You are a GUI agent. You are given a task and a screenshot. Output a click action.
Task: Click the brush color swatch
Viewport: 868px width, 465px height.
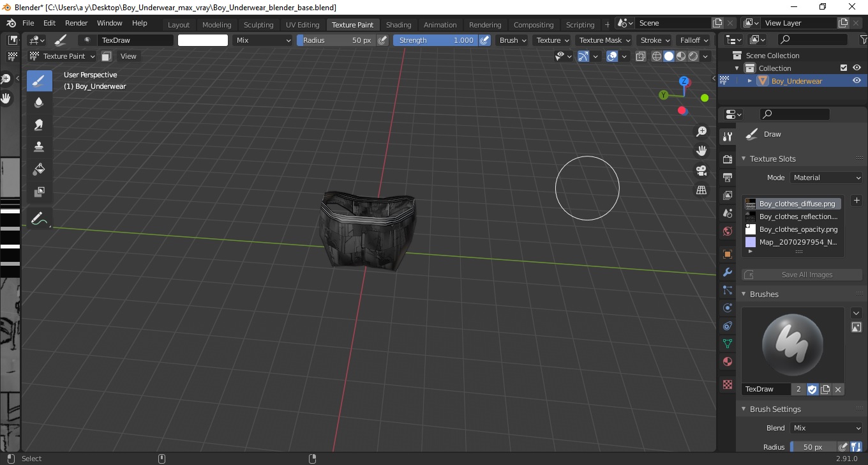click(203, 40)
